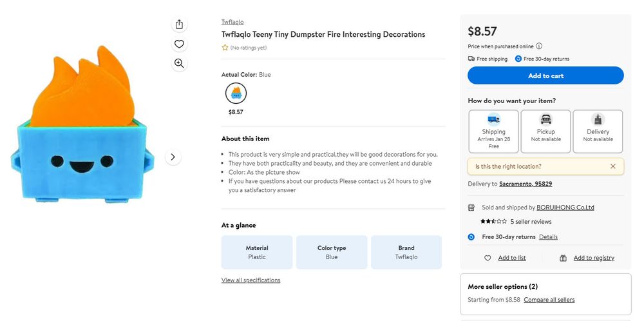This screenshot has height=321, width=644.
Task: Open the Twflaqlo brand link above title
Action: tap(232, 22)
